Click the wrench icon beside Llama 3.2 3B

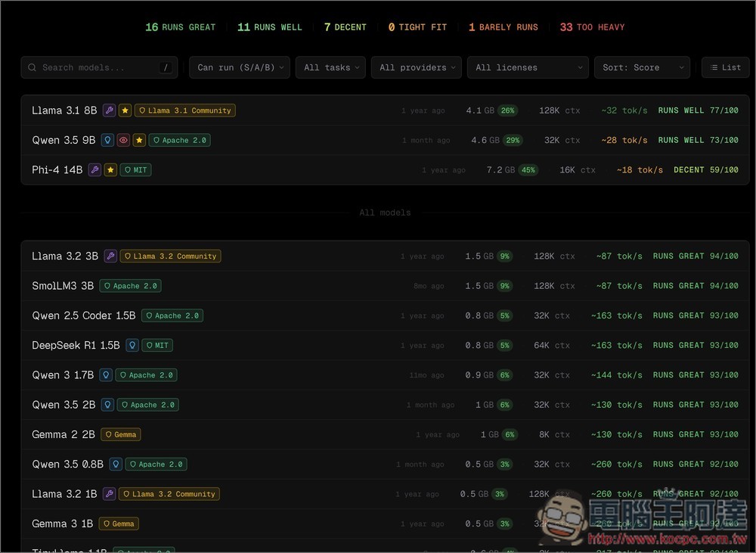coord(110,256)
